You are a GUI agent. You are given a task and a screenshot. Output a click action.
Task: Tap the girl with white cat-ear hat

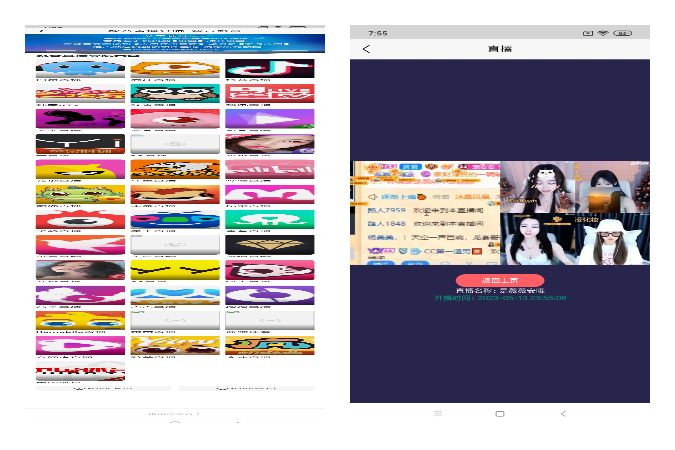(x=610, y=242)
